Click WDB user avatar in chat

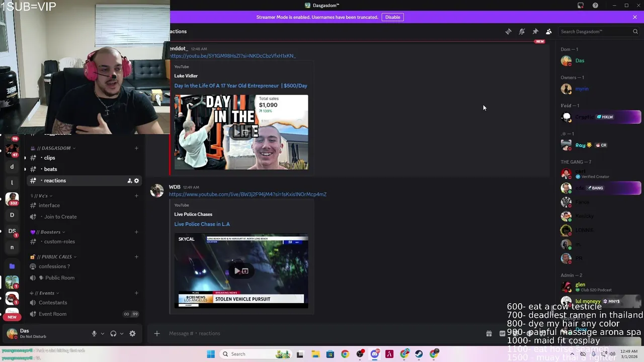pos(157,191)
